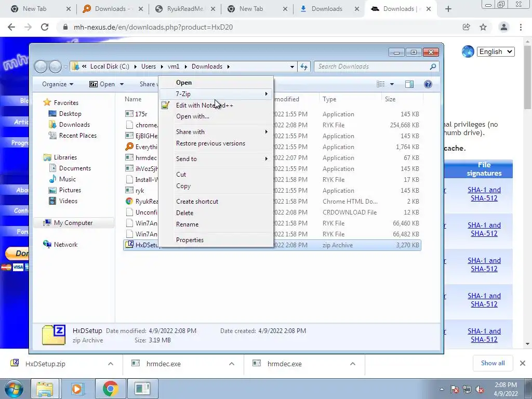This screenshot has height=399, width=532.
Task: Toggle the preview pane button
Action: [409, 84]
